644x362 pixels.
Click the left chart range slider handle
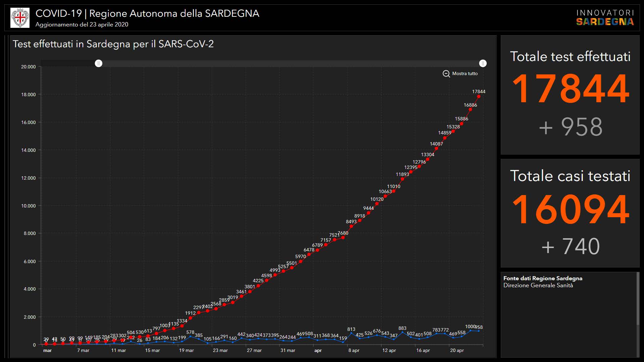point(98,63)
